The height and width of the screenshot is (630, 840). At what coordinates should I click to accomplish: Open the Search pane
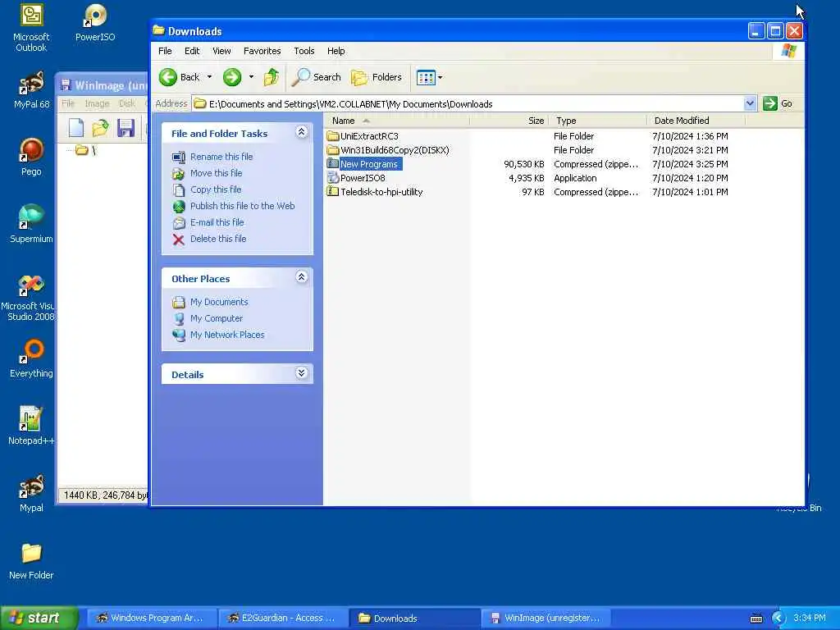[317, 77]
